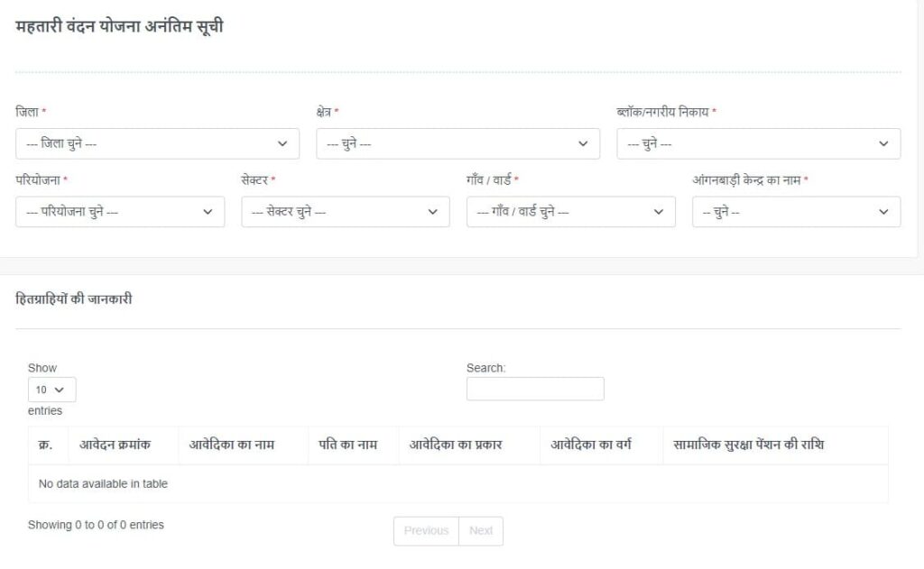Click into the Search input field
Viewport: 924px width, 569px height.
point(535,389)
